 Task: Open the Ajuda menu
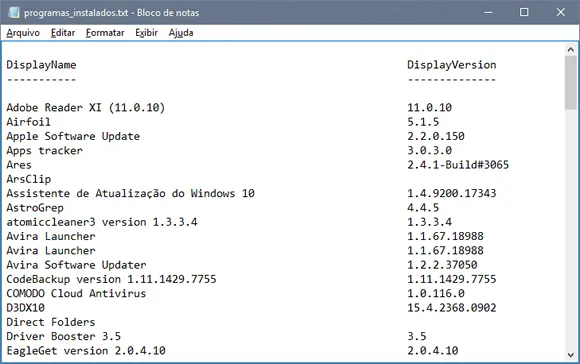[181, 33]
